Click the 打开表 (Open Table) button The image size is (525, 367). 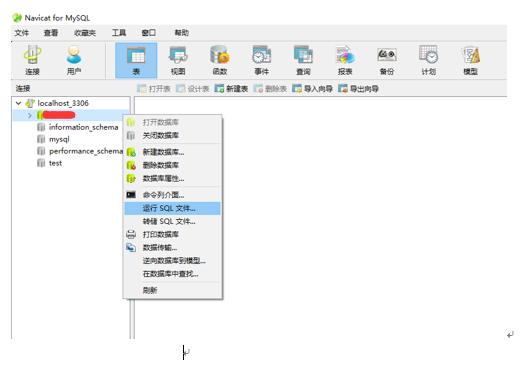pos(154,89)
